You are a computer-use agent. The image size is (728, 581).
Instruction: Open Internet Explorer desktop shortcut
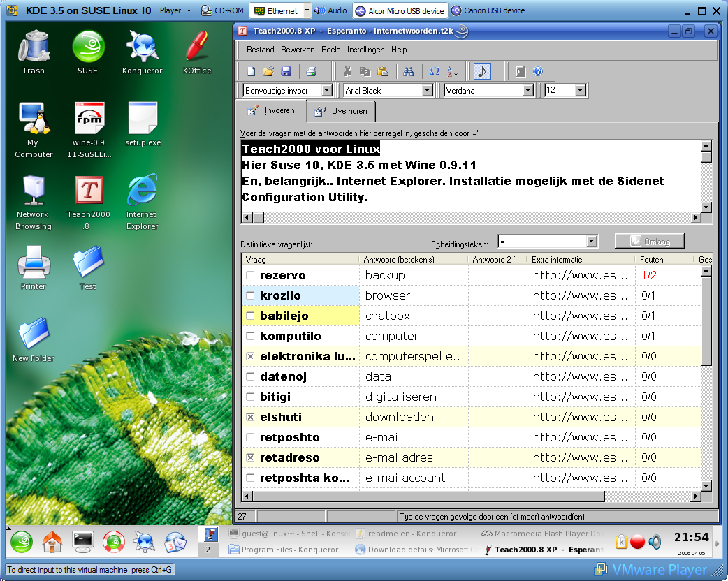click(x=142, y=203)
